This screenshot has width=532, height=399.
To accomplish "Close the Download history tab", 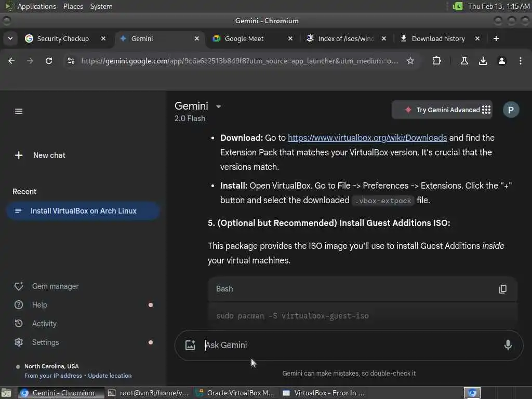I will pyautogui.click(x=477, y=38).
